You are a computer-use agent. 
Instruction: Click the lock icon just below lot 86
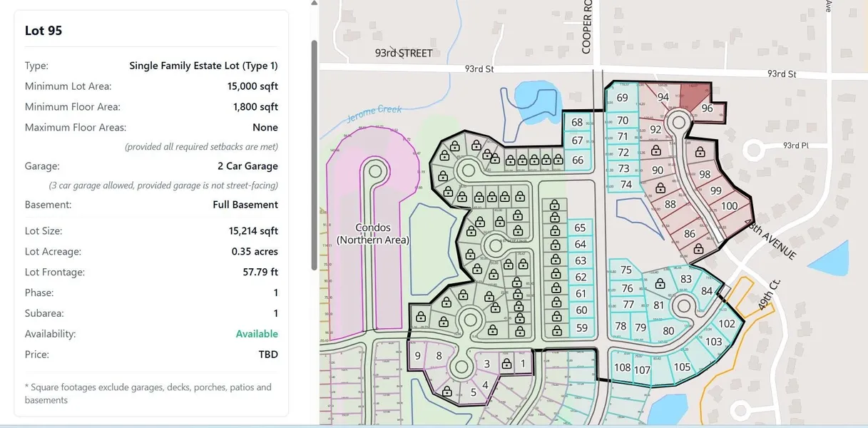[697, 248]
